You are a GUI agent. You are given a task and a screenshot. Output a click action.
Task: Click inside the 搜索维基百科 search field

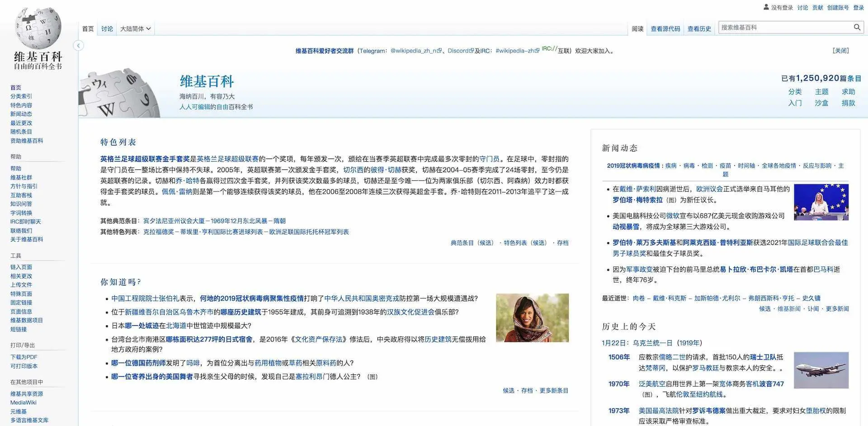tap(784, 28)
